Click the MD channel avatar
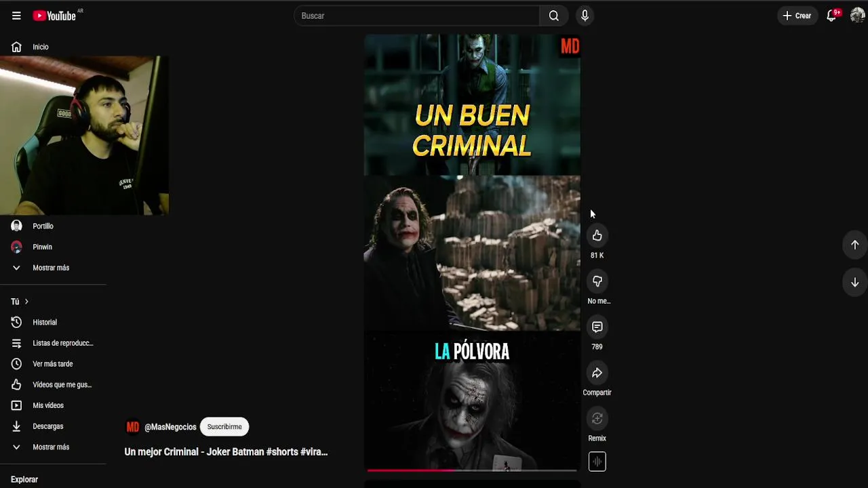Image resolution: width=868 pixels, height=488 pixels. pyautogui.click(x=132, y=427)
